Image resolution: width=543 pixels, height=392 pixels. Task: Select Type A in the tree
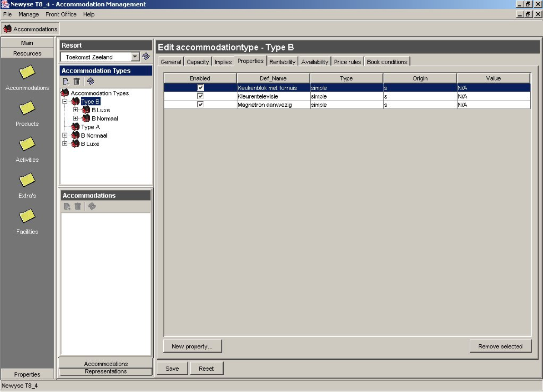click(x=90, y=127)
